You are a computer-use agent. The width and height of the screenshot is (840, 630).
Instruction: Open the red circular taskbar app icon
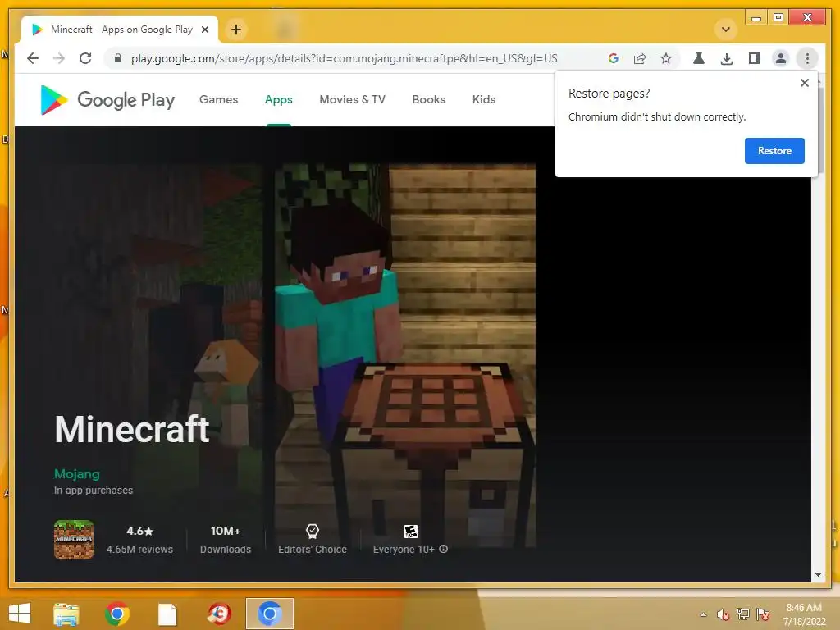pyautogui.click(x=218, y=614)
